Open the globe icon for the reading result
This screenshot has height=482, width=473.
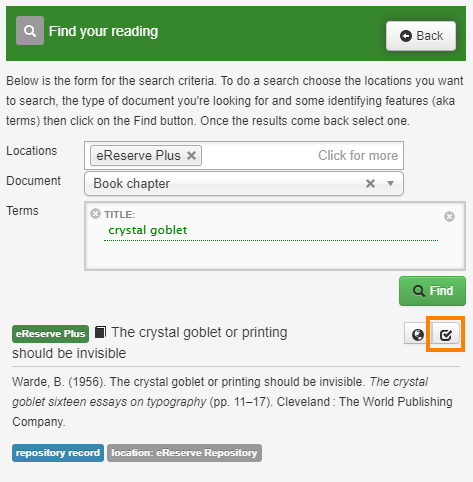pos(417,334)
